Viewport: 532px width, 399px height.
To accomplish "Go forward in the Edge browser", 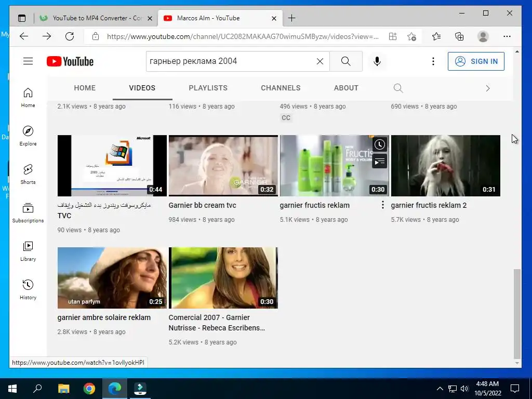I will tap(47, 36).
